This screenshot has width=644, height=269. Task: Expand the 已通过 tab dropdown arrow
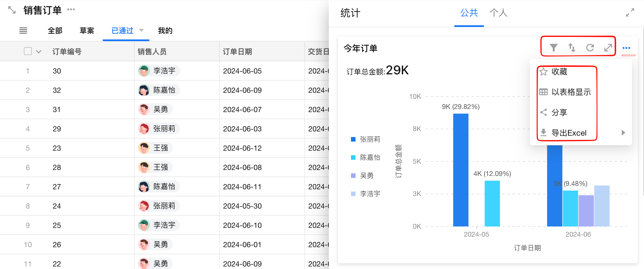[x=141, y=30]
